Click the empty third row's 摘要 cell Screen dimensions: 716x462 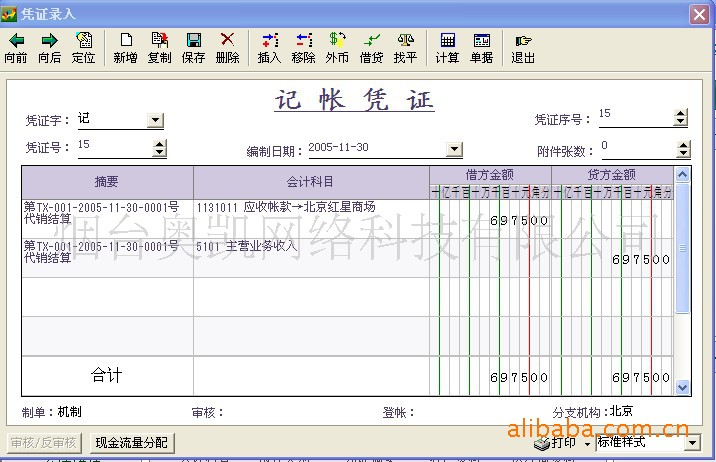click(108, 297)
